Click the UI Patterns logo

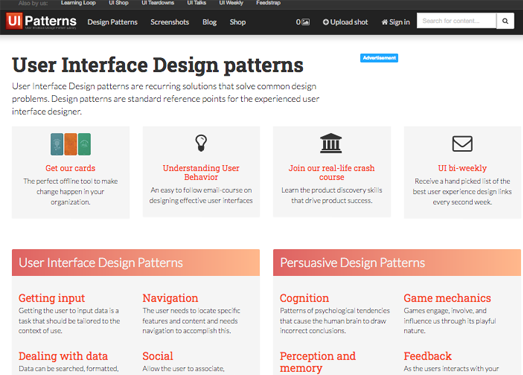pos(41,21)
